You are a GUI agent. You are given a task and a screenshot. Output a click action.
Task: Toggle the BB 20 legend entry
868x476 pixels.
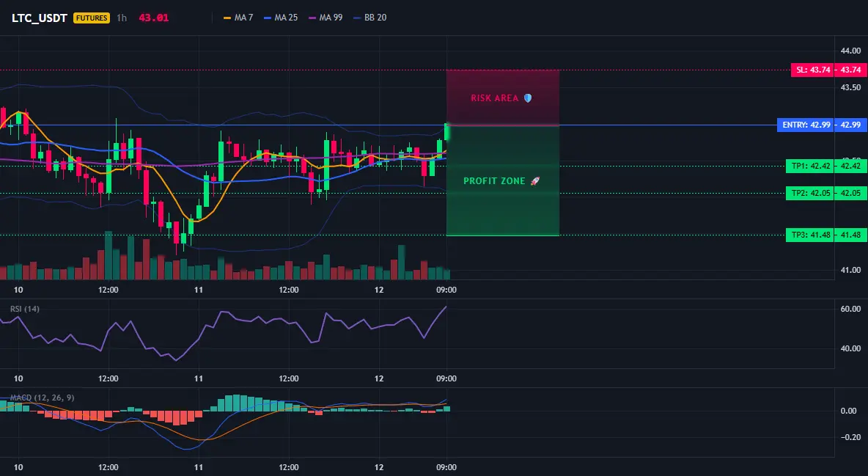coord(369,18)
